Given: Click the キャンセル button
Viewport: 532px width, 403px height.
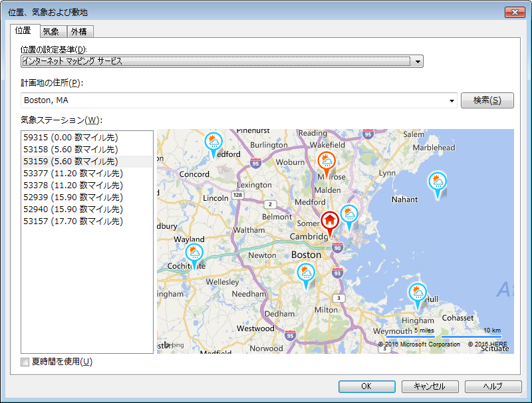Looking at the screenshot, I should pyautogui.click(x=430, y=386).
